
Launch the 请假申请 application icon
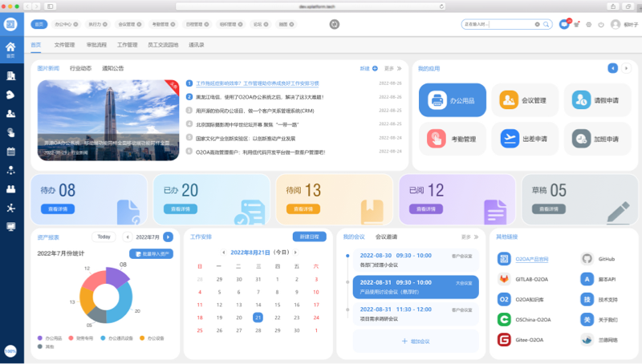pos(583,99)
